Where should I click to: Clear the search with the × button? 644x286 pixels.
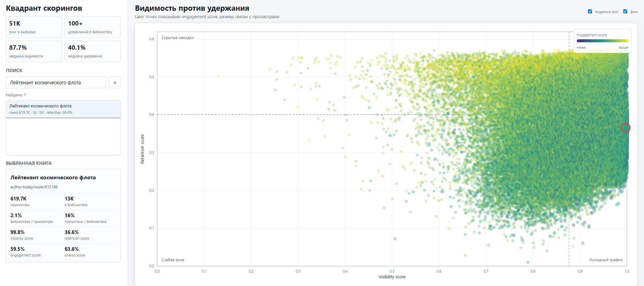[x=115, y=83]
